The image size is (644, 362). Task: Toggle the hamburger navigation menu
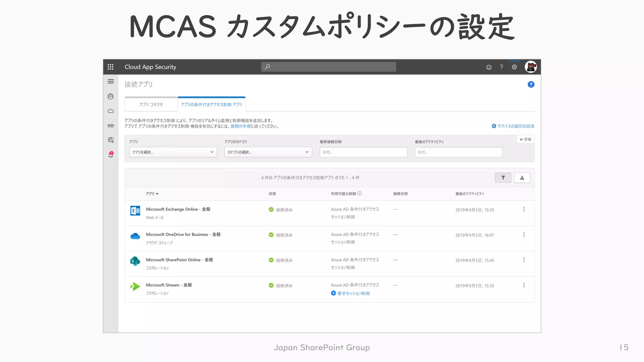[x=111, y=81]
